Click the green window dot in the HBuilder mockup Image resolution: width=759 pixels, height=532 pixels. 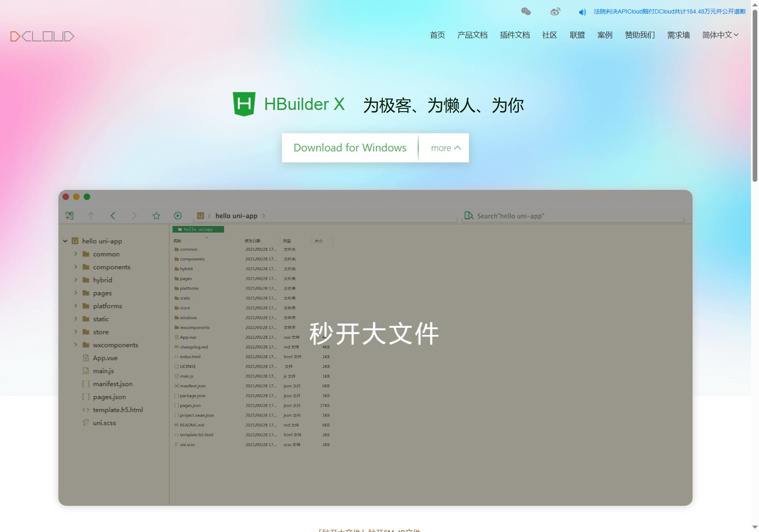tap(87, 197)
